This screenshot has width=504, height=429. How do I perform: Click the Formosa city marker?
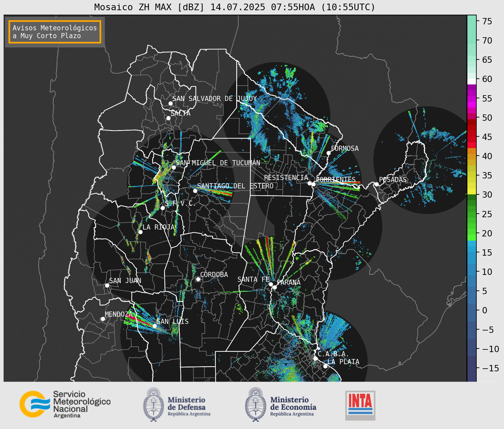(328, 153)
